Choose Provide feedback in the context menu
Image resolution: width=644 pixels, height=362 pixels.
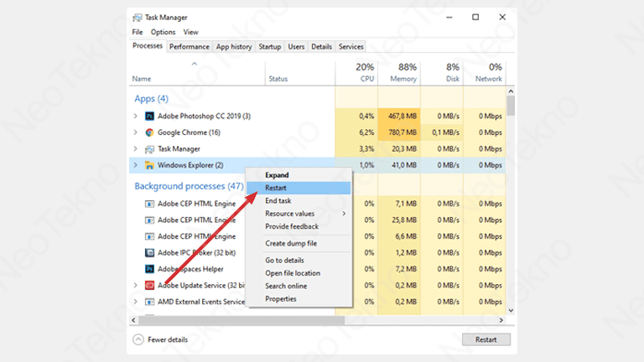click(299, 226)
